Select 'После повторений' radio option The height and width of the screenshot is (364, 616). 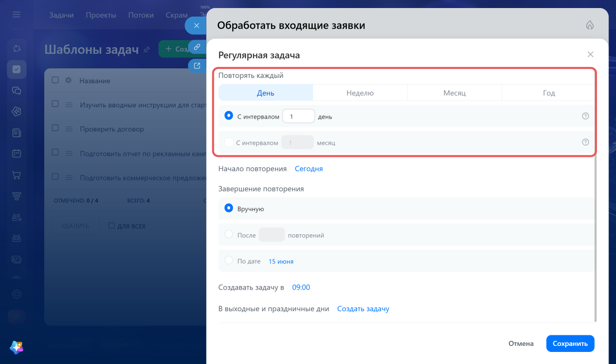click(229, 234)
